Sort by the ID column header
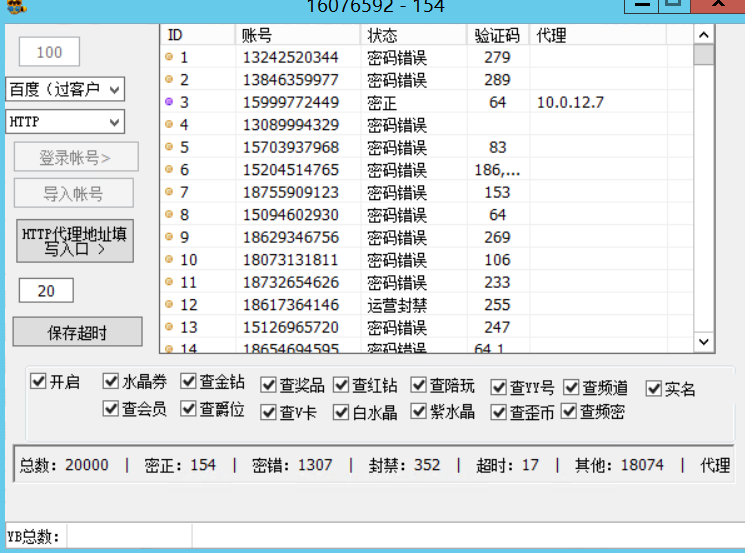Viewport: 745px width, 553px height. tap(197, 35)
